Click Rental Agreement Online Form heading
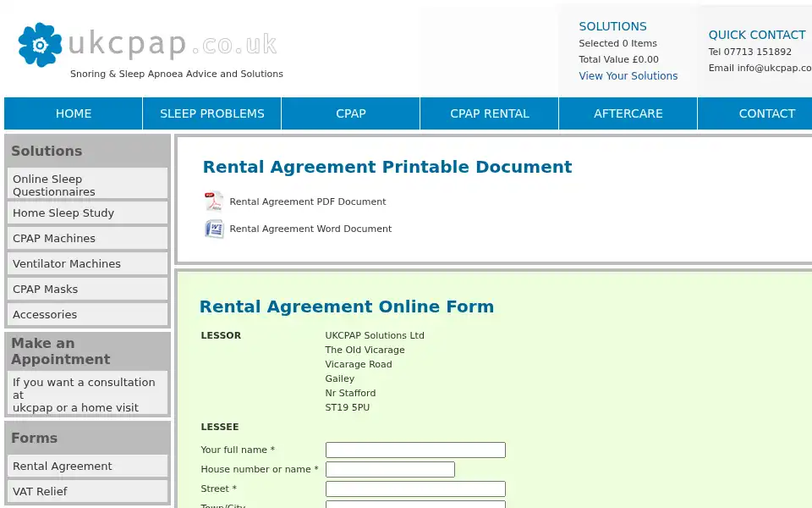 (347, 306)
